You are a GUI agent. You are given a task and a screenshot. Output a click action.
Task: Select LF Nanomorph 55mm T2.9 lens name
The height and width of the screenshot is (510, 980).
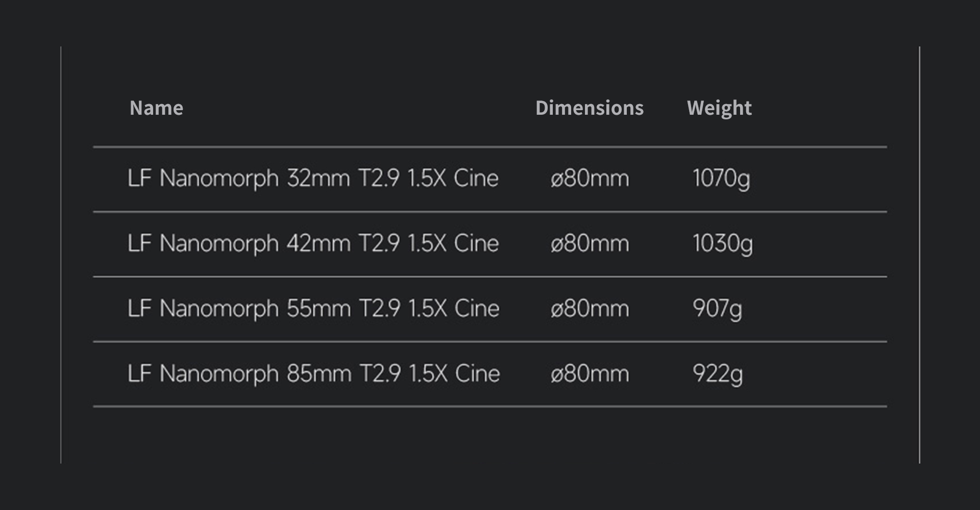pos(313,309)
